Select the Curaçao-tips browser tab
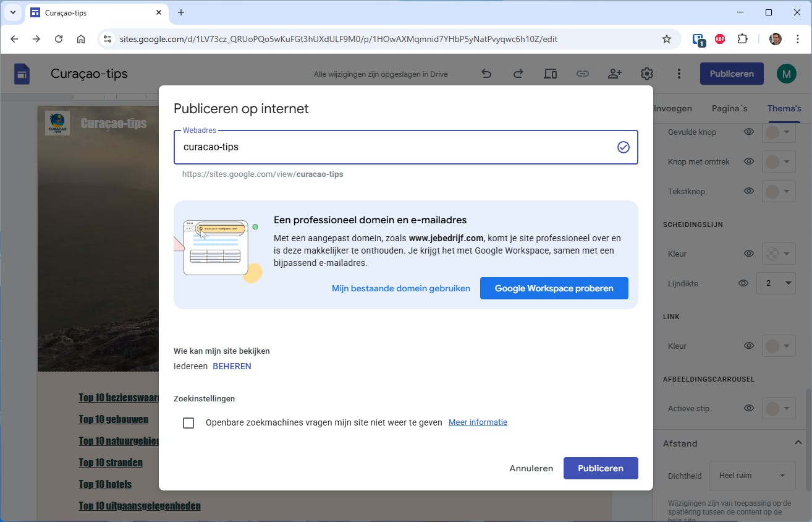This screenshot has height=522, width=812. pyautogui.click(x=97, y=12)
